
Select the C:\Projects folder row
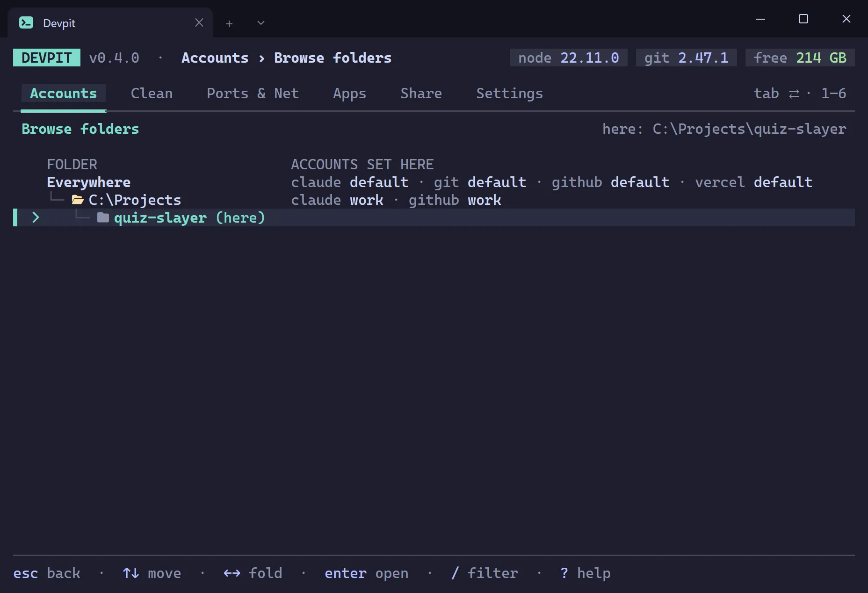click(x=434, y=200)
